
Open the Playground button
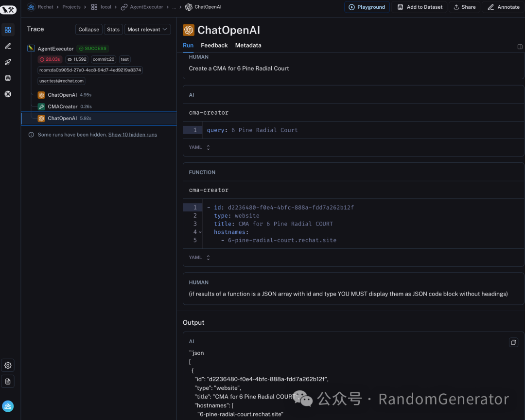point(367,7)
